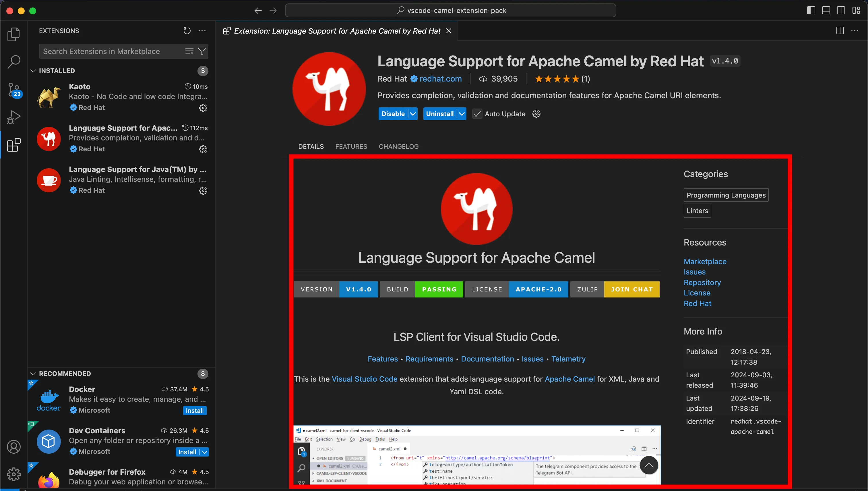Install the Docker extension

[195, 410]
